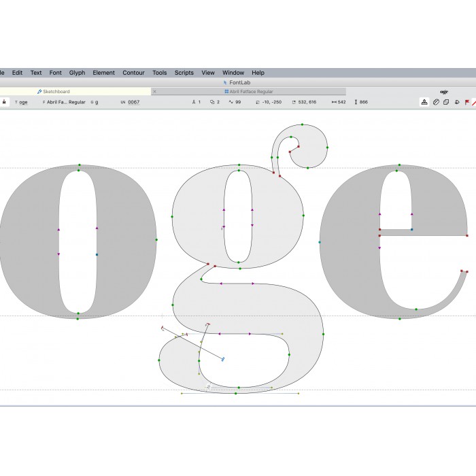Click the overlapping squares icon in toolbar

point(446,102)
